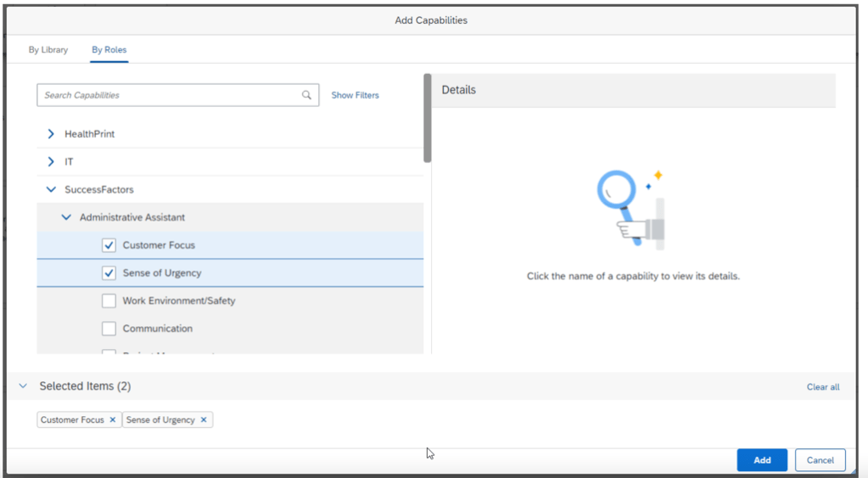Viewport: 868px width, 478px height.
Task: Uncheck the Customer Focus checkbox
Action: [x=109, y=245]
